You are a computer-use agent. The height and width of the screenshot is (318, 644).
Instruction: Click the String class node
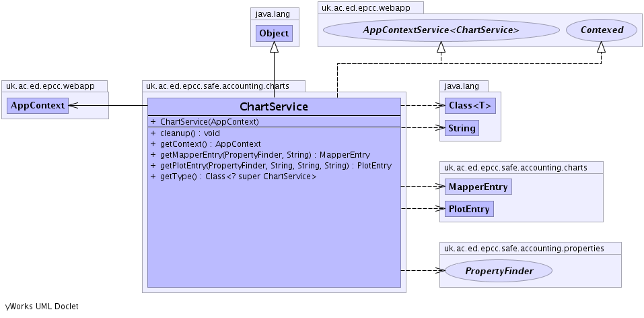[x=462, y=127]
